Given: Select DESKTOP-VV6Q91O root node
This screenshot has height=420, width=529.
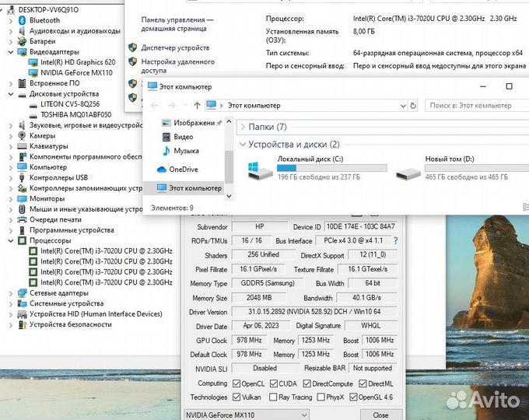Looking at the screenshot, I should 48,10.
